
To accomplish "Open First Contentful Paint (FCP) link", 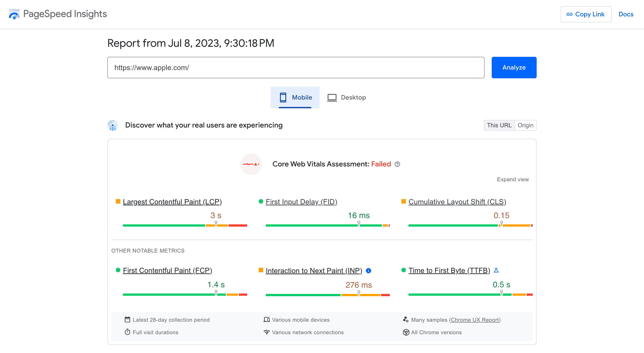I will [167, 270].
